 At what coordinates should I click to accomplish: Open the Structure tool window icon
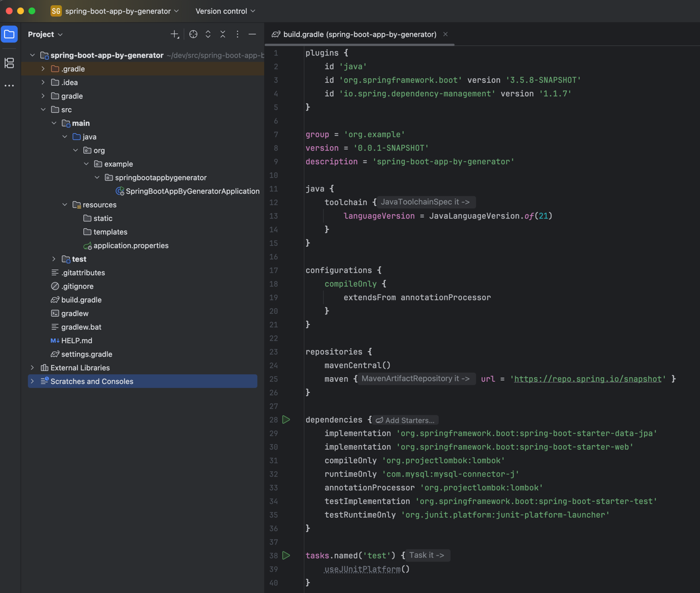tap(10, 63)
